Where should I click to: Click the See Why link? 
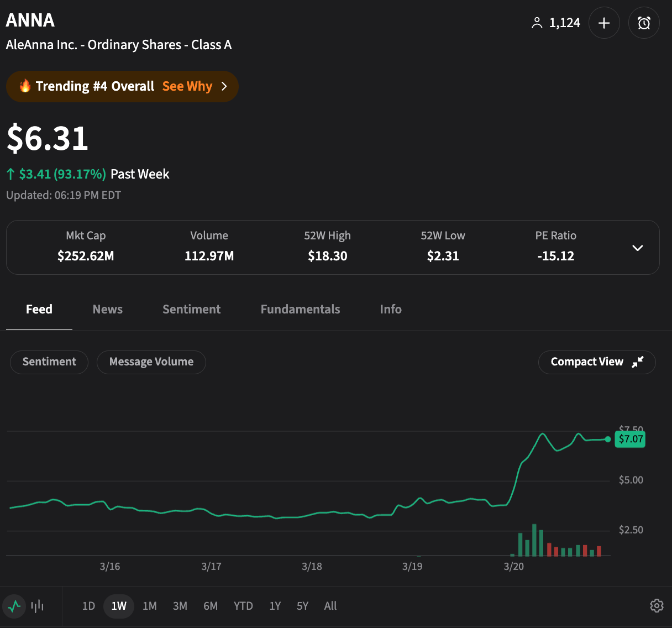click(x=187, y=86)
